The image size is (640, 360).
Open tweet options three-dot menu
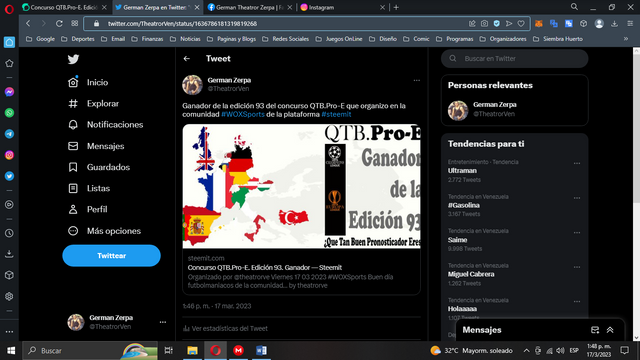pyautogui.click(x=416, y=80)
